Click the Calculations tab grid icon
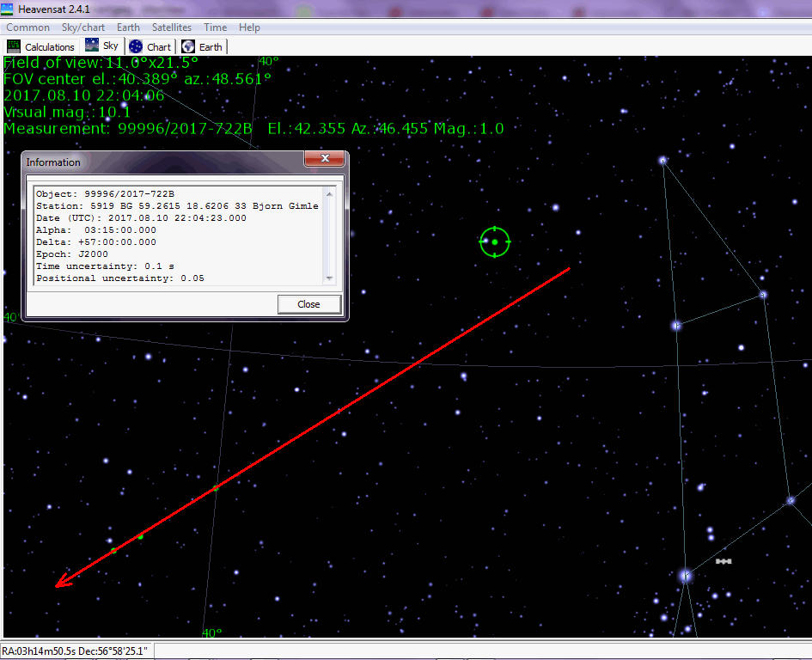812x660 pixels. 14,46
